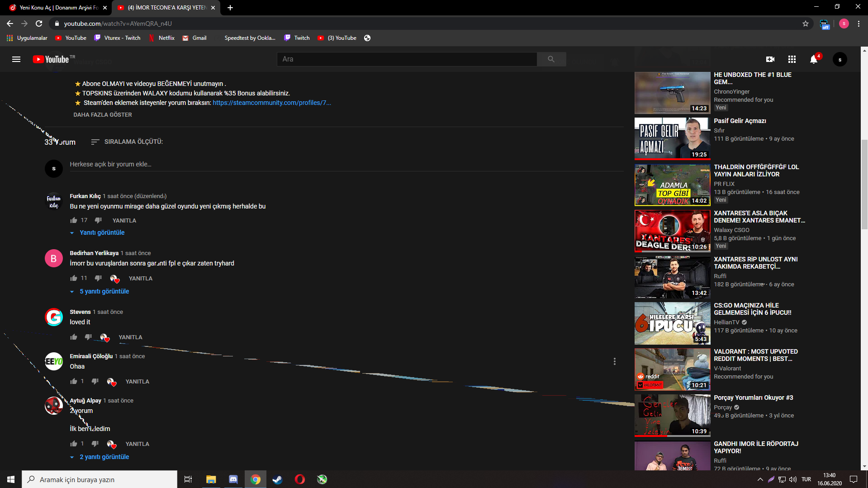Click the Windows taskbar search box
Viewport: 868px width, 488px height.
click(100, 479)
